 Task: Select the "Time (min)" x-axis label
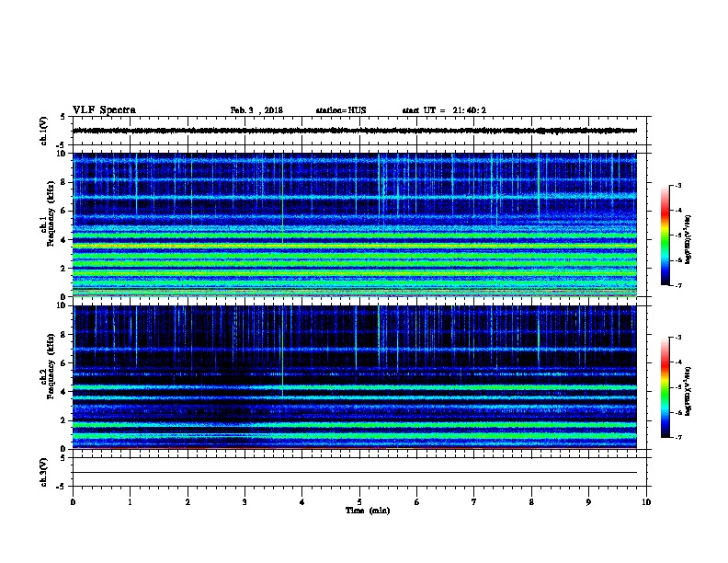368,511
